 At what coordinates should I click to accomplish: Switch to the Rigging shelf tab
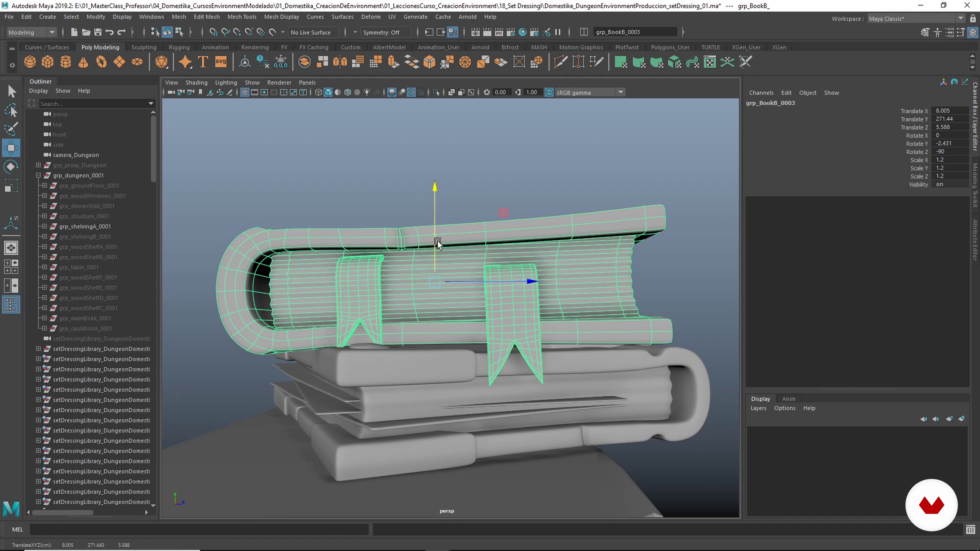pyautogui.click(x=179, y=47)
